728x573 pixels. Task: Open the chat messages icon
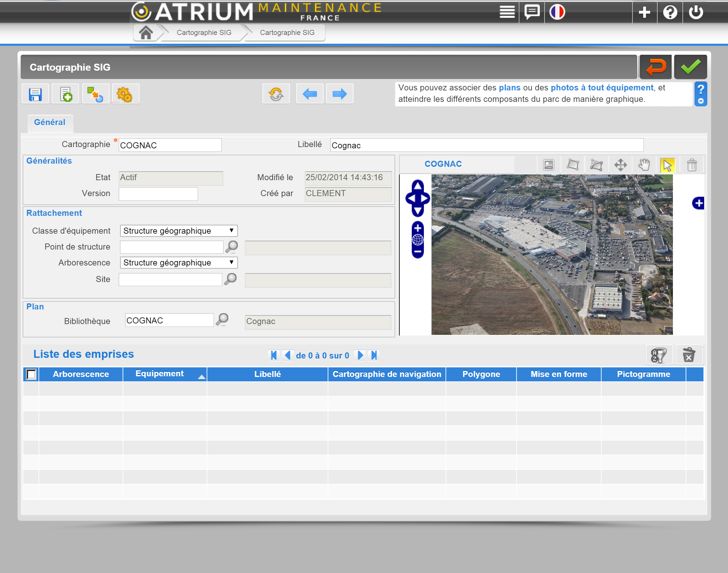532,12
